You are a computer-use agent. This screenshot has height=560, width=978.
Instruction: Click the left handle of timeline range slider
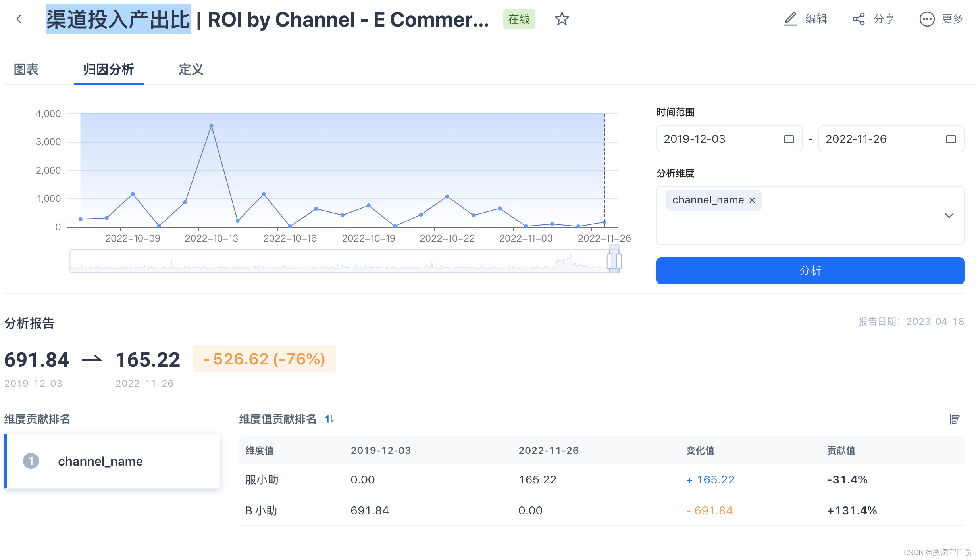610,261
